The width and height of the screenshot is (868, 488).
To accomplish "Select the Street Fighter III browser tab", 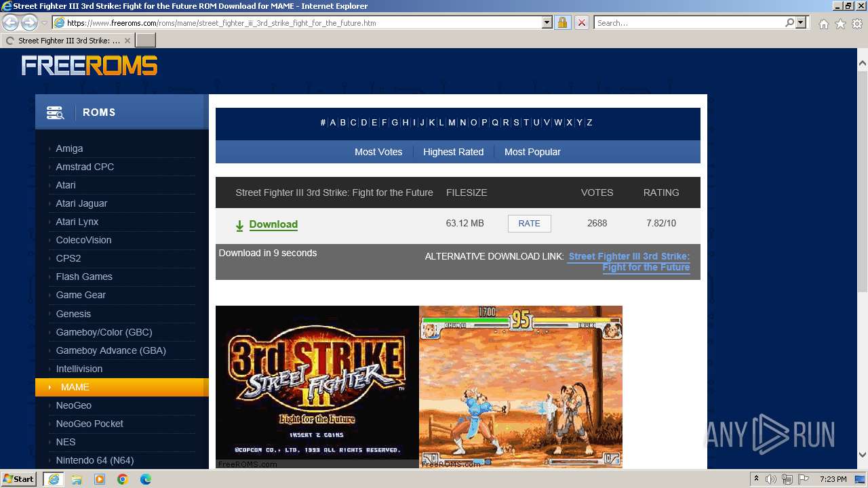I will click(68, 41).
